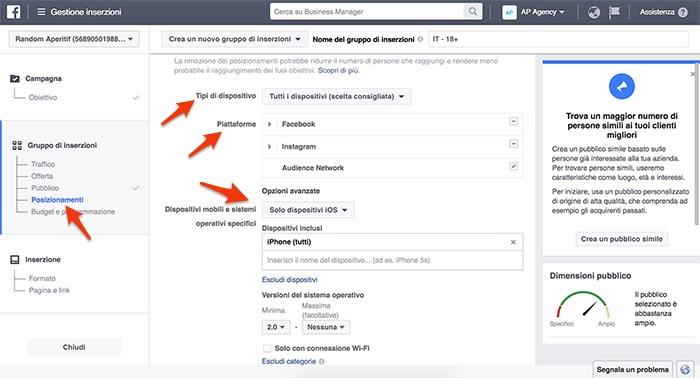Open the hamburger menu beside Gestione inserzioni
The image size is (700, 378).
click(41, 12)
